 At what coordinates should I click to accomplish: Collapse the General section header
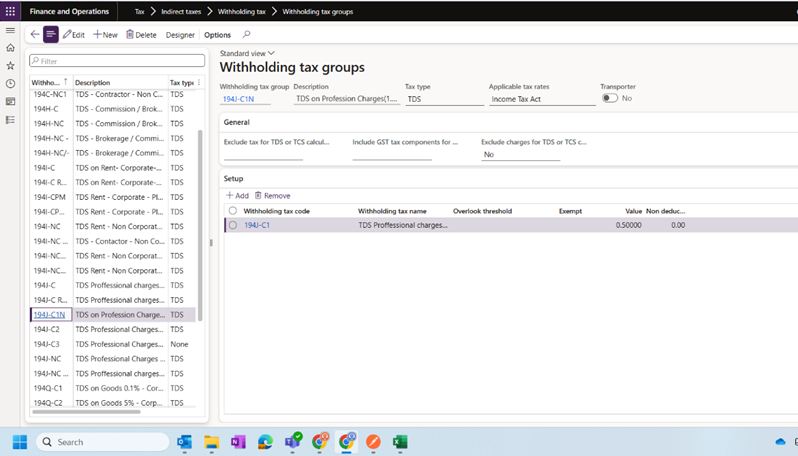(237, 121)
